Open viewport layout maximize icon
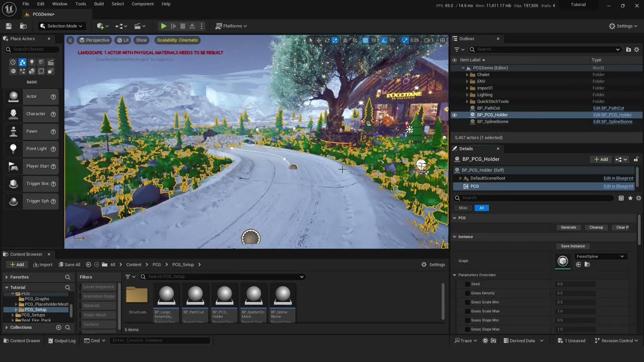This screenshot has width=644, height=362. (442, 40)
